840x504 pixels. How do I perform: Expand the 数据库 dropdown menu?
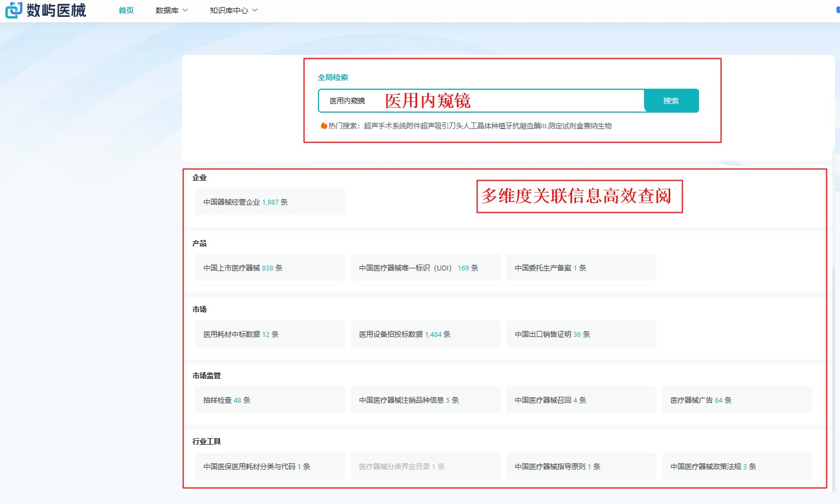click(x=171, y=10)
